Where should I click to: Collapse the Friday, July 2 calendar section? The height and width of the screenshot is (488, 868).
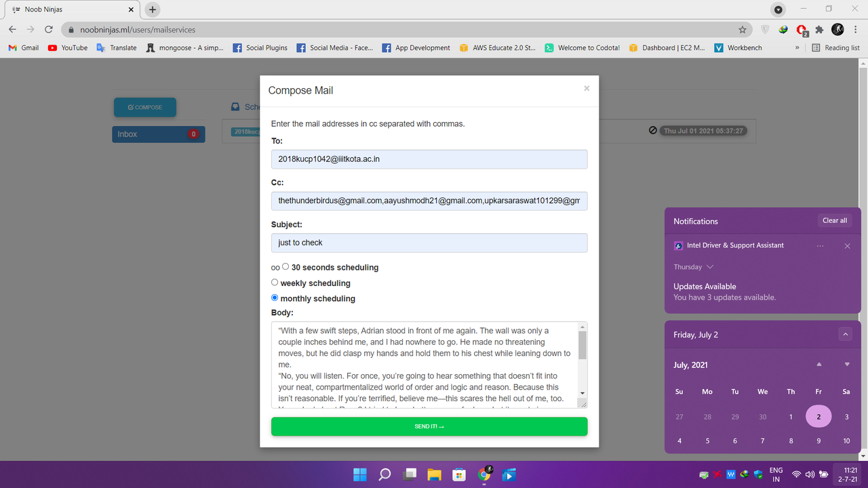coord(845,333)
